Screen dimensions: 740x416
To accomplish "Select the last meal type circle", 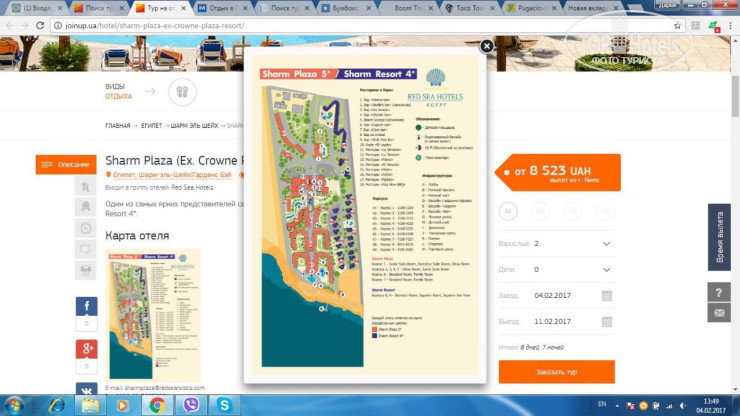I will pyautogui.click(x=607, y=212).
